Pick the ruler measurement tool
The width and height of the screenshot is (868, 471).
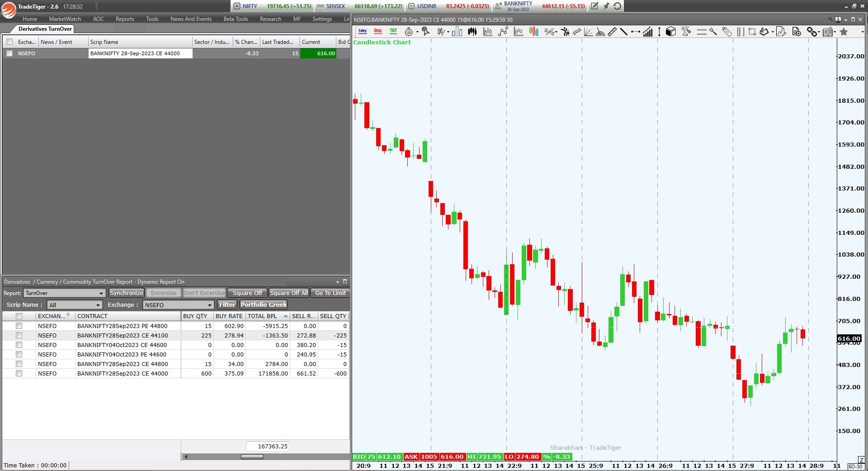[612, 32]
